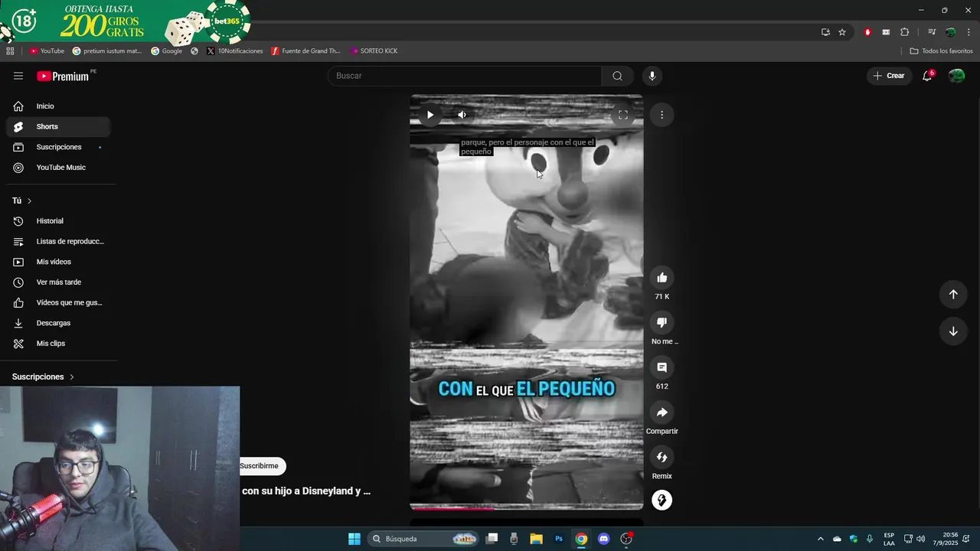Mute the Short's volume

pyautogui.click(x=462, y=115)
